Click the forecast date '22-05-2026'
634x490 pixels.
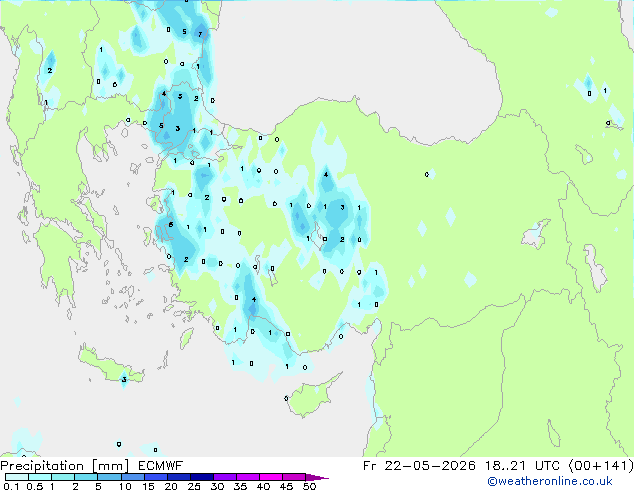(430, 466)
